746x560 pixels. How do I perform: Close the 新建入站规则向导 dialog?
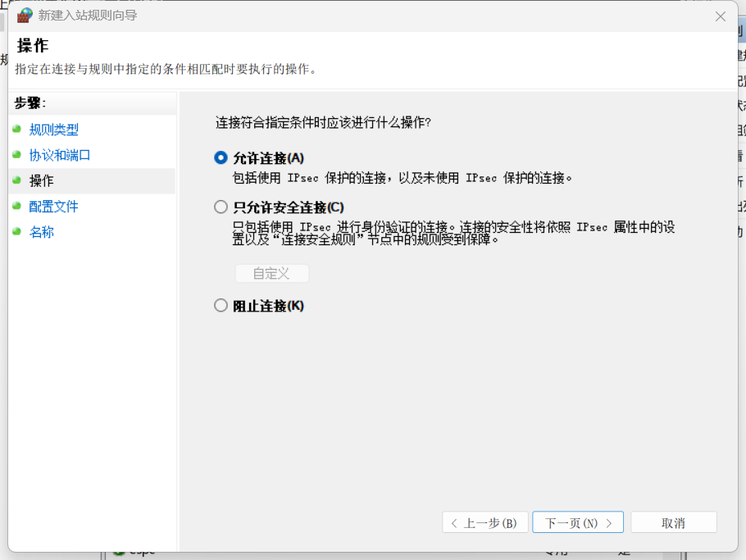pyautogui.click(x=720, y=16)
